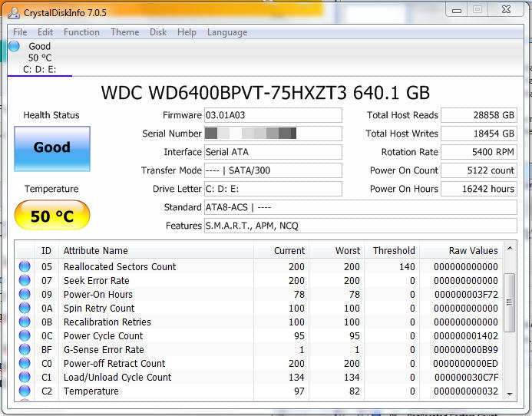Click the CrystalDiskInfo title bar app icon

[14, 13]
